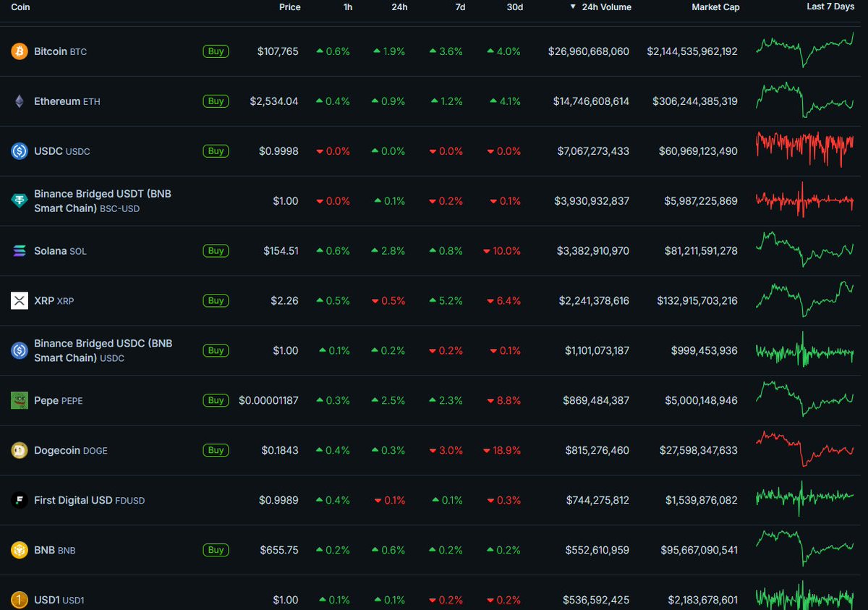Viewport: 868px width, 610px height.
Task: Click First Digital USD price $0.9989
Action: point(278,500)
